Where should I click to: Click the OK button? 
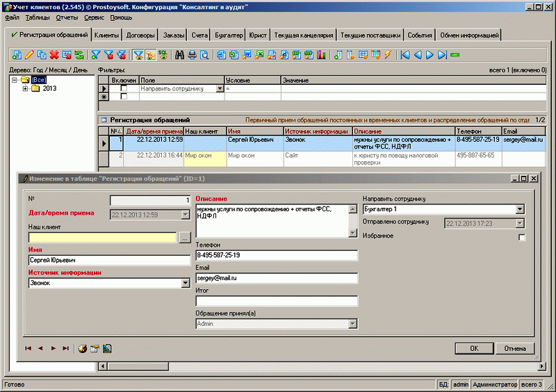click(x=473, y=348)
